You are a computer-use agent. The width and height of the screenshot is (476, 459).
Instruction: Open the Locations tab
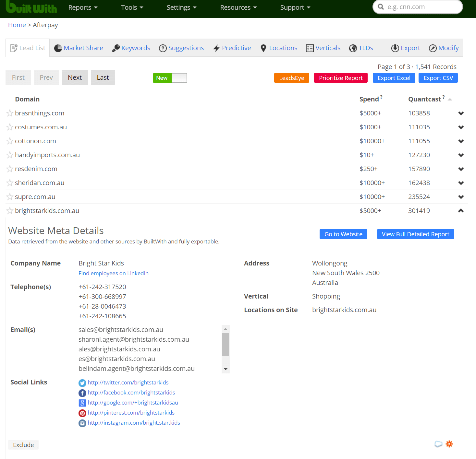(x=279, y=48)
